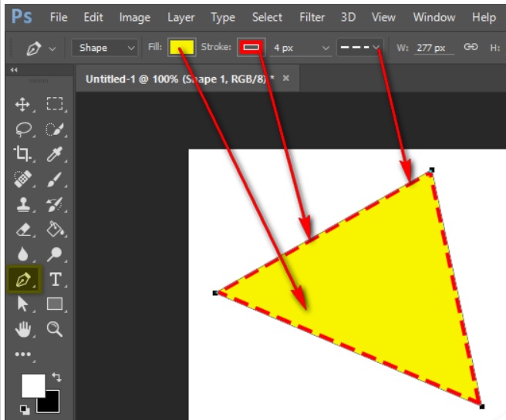The image size is (506, 420).
Task: Click the top anchor point of triangle
Action: pyautogui.click(x=432, y=170)
